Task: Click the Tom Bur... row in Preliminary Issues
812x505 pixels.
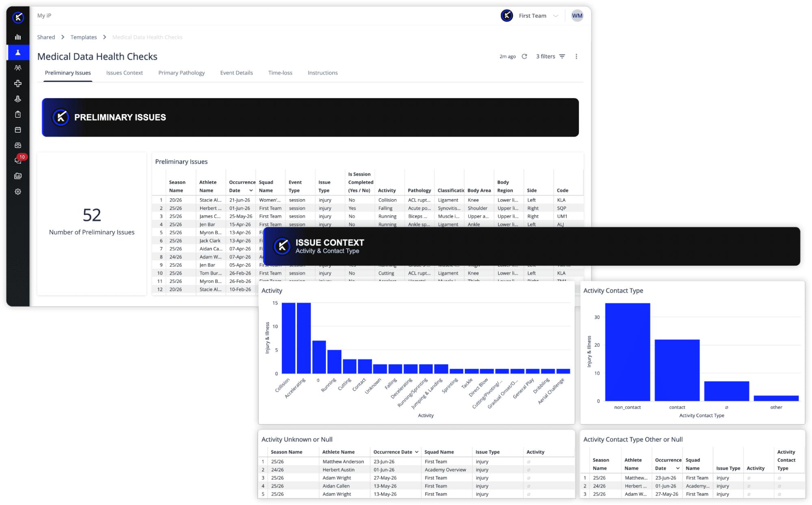Action: click(x=368, y=273)
